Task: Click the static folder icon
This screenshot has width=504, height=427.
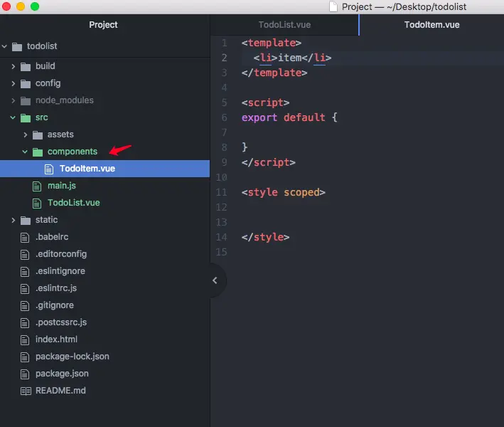Action: pyautogui.click(x=26, y=221)
